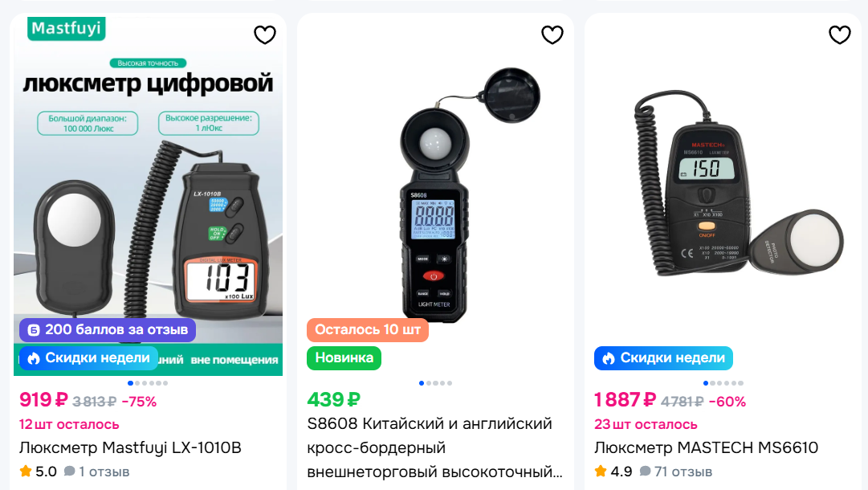Favorite the Mastfuyi LX-1010B heart icon
Screen dimensions: 868x490
(265, 35)
